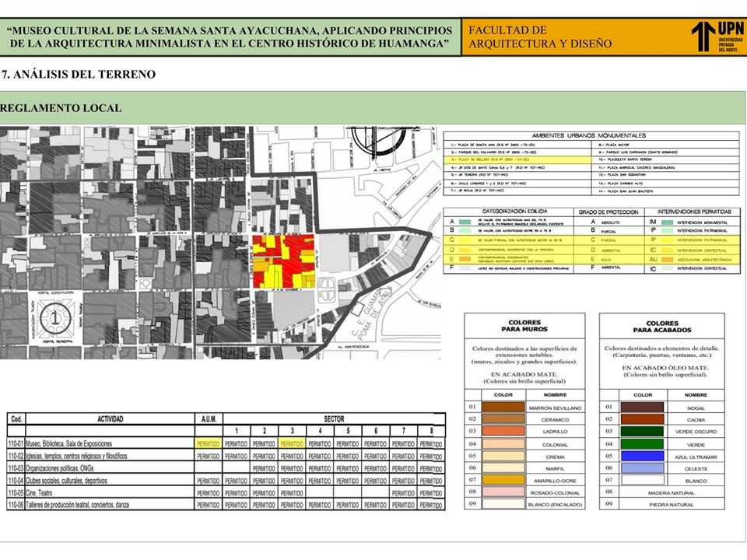The width and height of the screenshot is (747, 560).
Task: Click the 'PLAZA MAYOR' entry
Action: [x=614, y=145]
